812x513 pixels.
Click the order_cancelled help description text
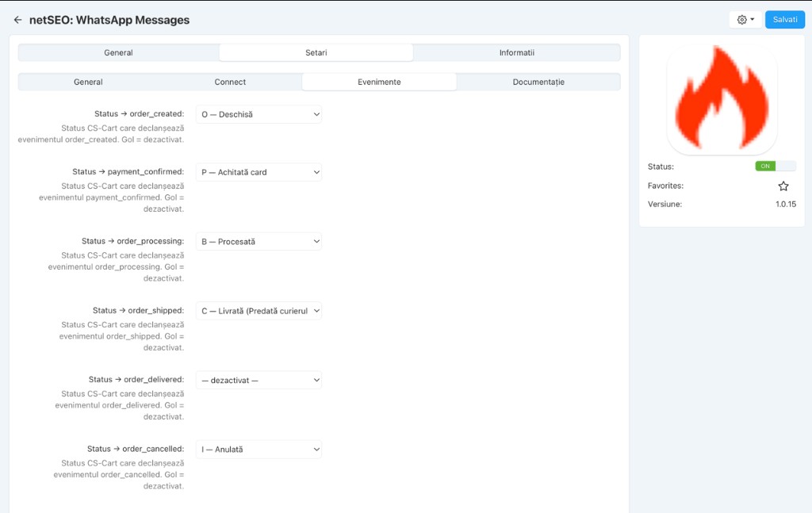[x=119, y=475]
